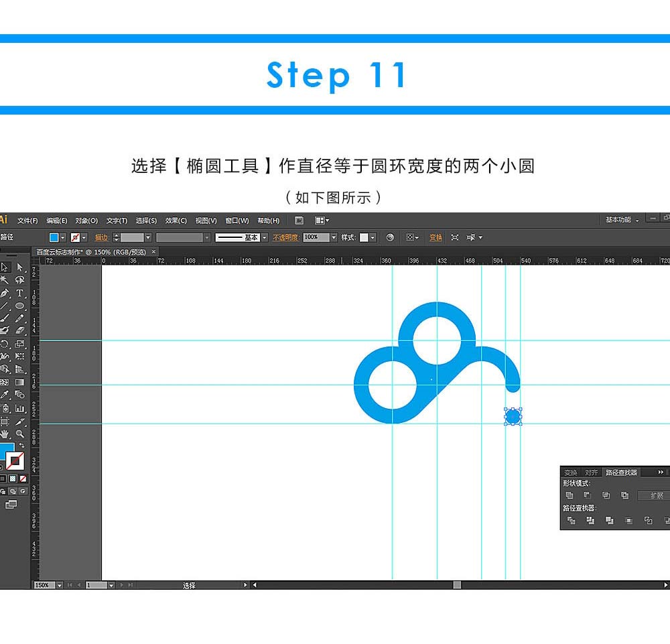The width and height of the screenshot is (670, 644).
Task: Click Outline in the Pathfinder row
Action: click(648, 520)
